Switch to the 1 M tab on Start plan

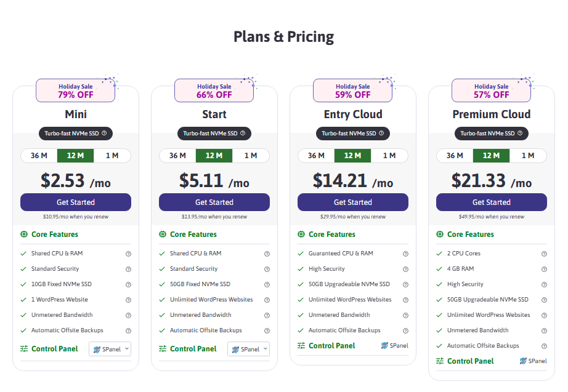(x=251, y=156)
